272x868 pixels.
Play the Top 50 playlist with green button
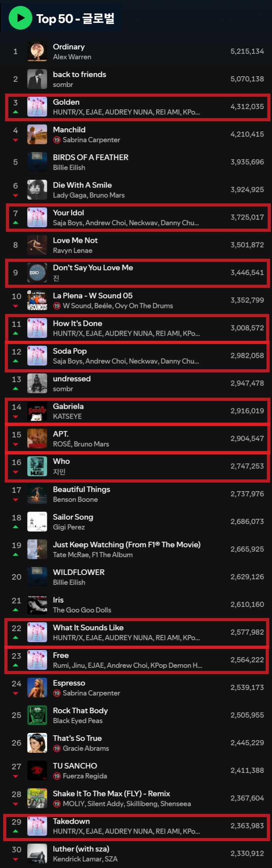pos(20,18)
